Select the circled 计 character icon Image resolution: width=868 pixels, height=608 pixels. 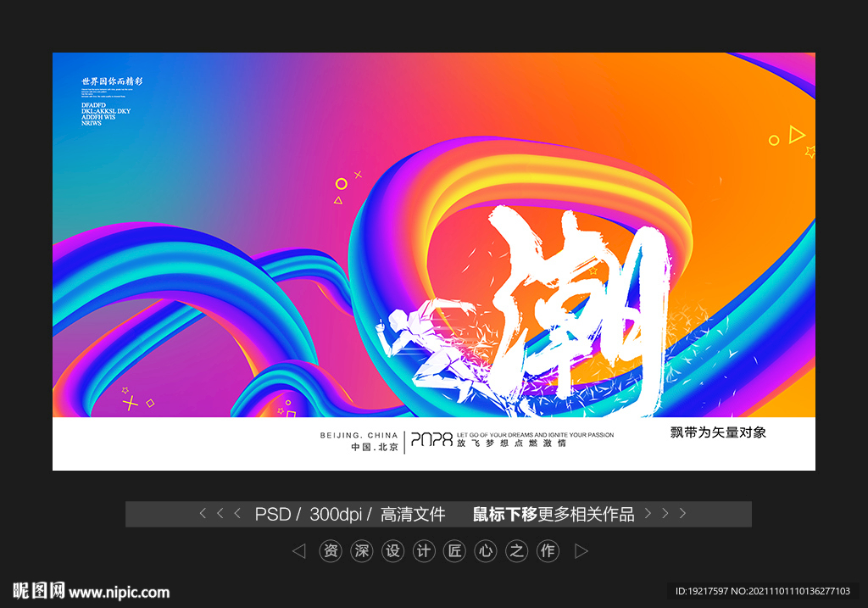point(424,551)
